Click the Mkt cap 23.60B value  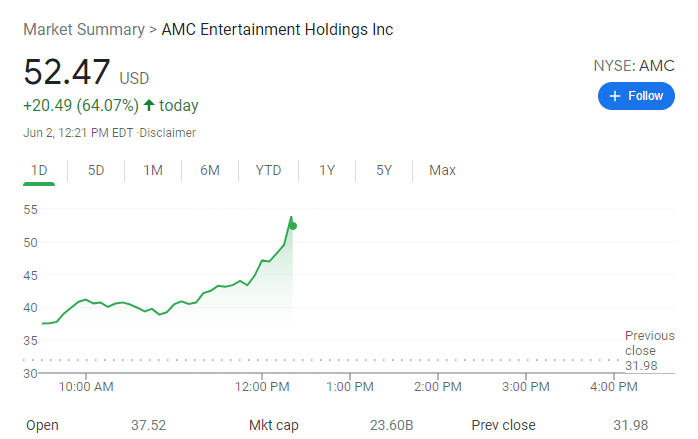tap(391, 425)
